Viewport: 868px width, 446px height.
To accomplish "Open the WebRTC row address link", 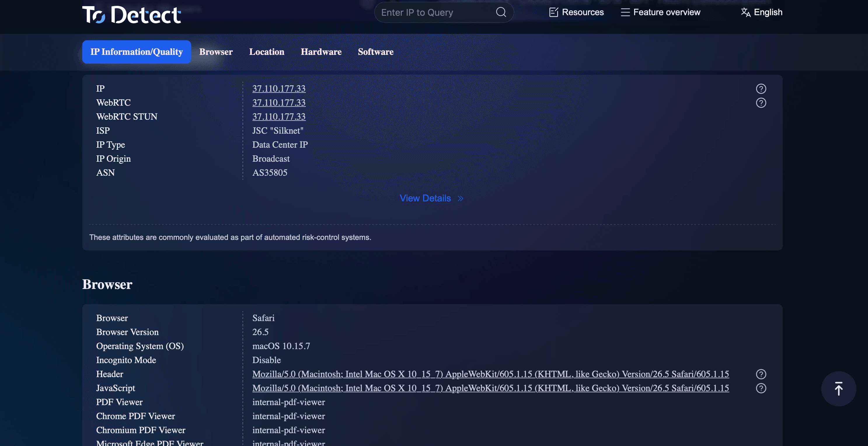I will (279, 102).
